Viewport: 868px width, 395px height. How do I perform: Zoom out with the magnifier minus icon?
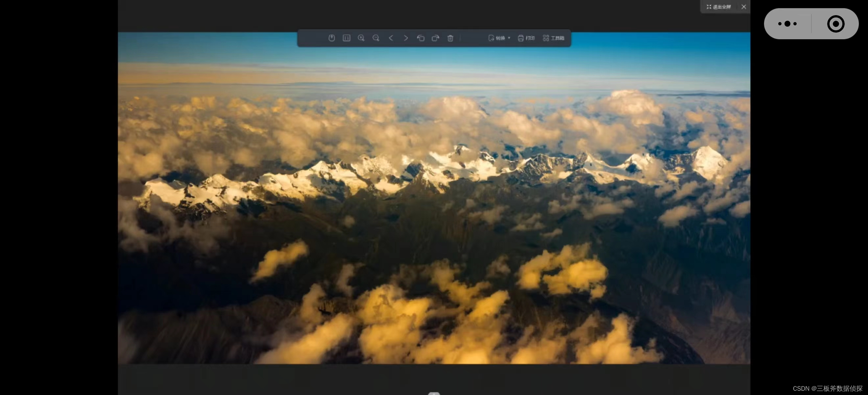(x=376, y=38)
